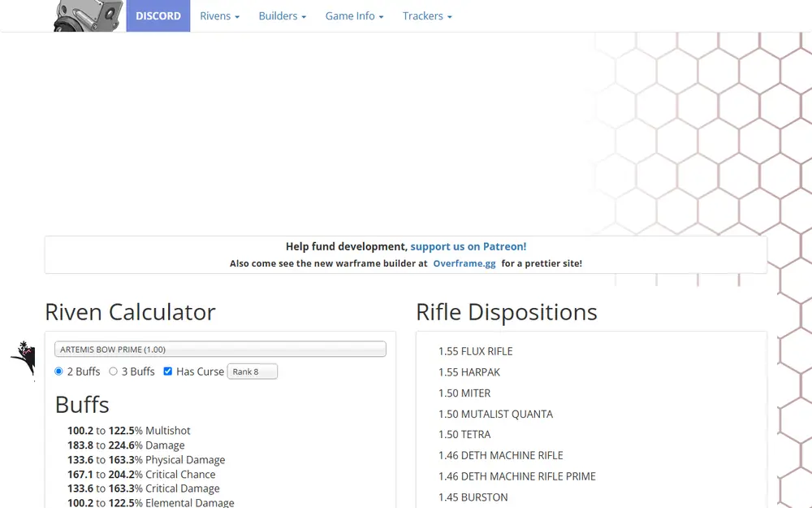The height and width of the screenshot is (508, 812).
Task: Open the Game Info dropdown
Action: 354,16
